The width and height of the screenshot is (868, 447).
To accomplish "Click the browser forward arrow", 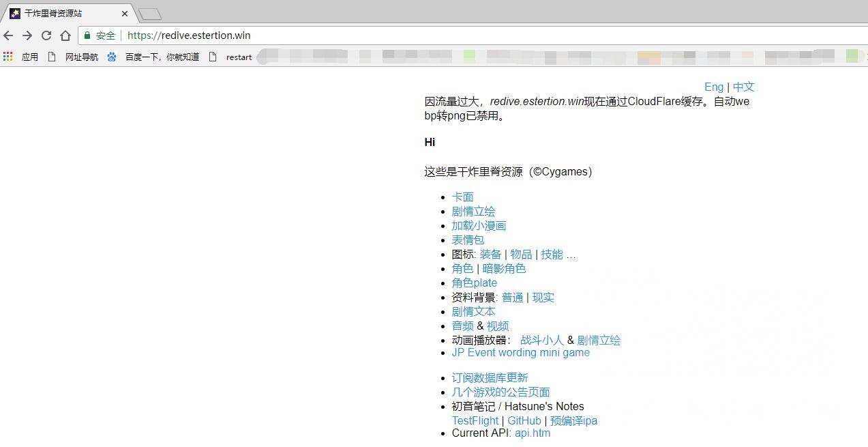I will click(x=27, y=35).
